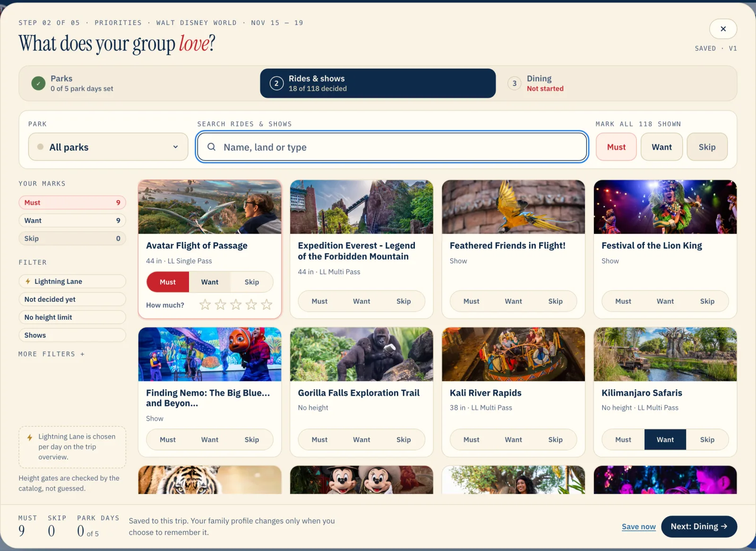
Task: Mark Expedition Everest as Must
Action: click(x=319, y=301)
